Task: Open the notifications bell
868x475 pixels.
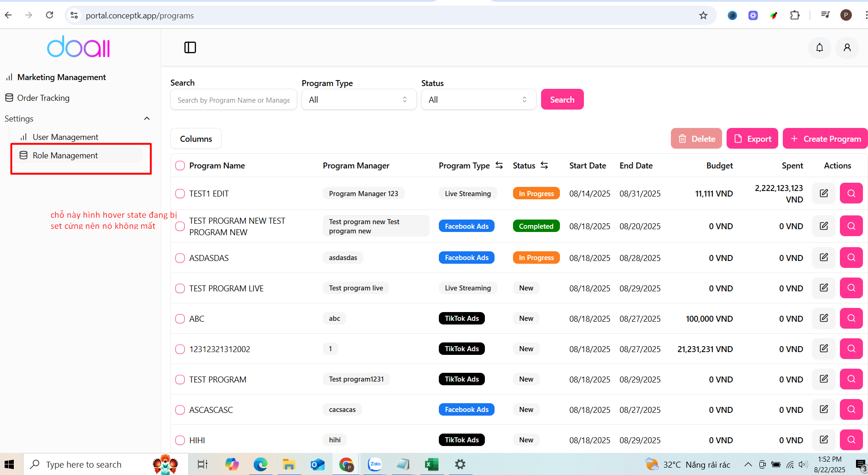Action: tap(819, 47)
